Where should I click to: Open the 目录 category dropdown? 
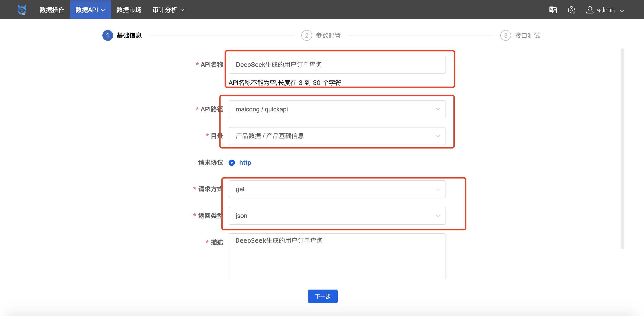(337, 136)
